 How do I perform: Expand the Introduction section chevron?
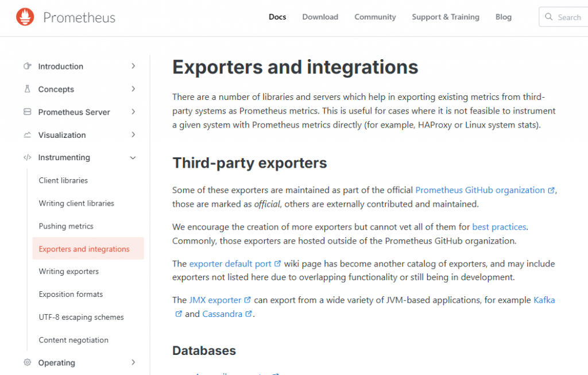[133, 66]
